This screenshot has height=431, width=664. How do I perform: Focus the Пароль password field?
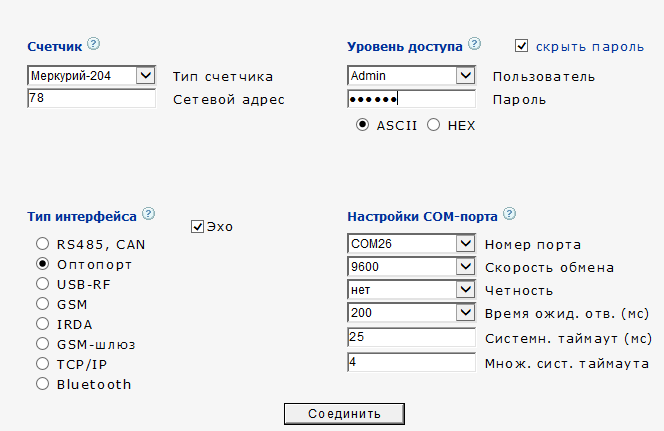tap(411, 99)
